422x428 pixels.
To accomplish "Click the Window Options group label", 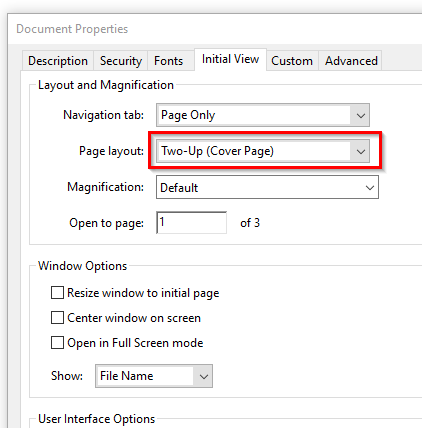I will [82, 266].
